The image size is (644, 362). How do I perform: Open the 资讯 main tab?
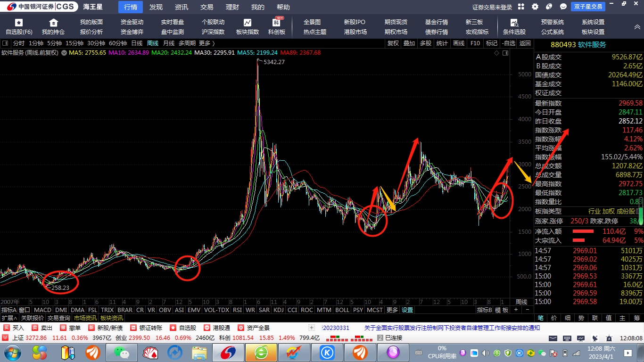click(182, 7)
